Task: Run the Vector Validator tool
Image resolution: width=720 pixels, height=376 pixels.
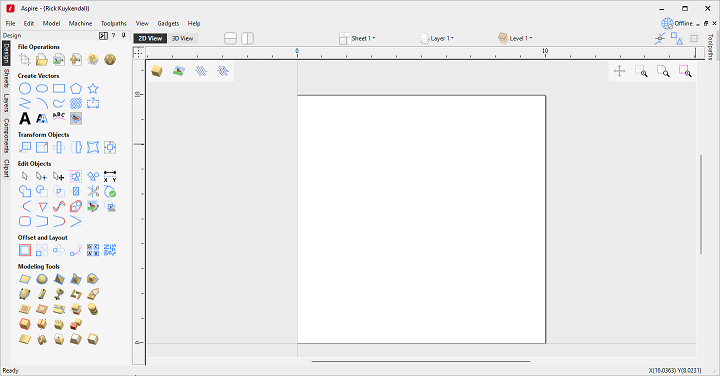Action: pos(110,191)
